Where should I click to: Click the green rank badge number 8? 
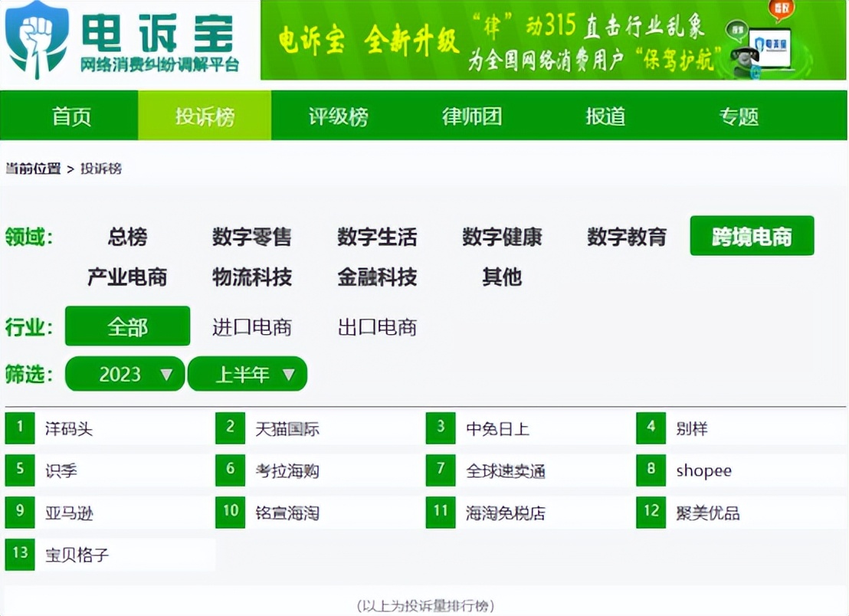(x=651, y=470)
